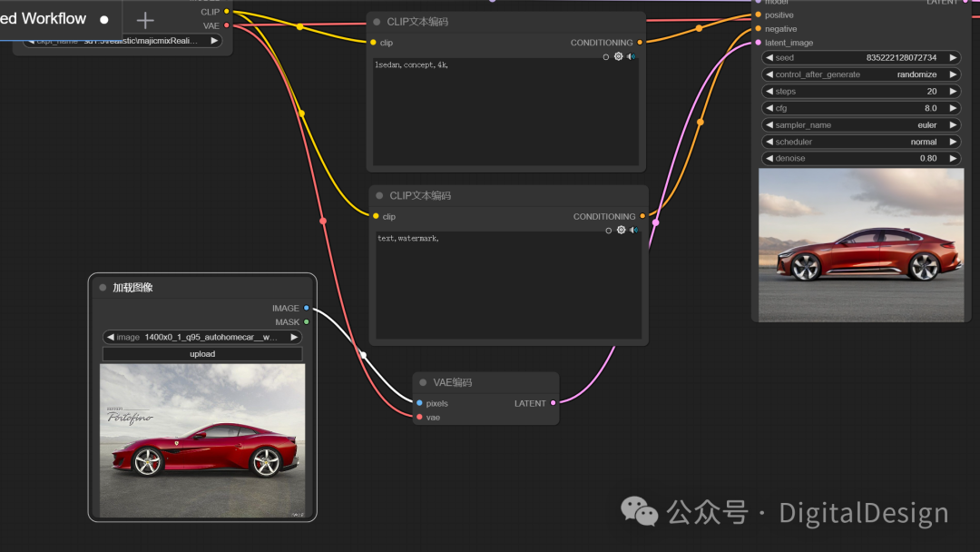Viewport: 980px width, 552px height.
Task: Click the upload button on the Load Image node
Action: [202, 353]
